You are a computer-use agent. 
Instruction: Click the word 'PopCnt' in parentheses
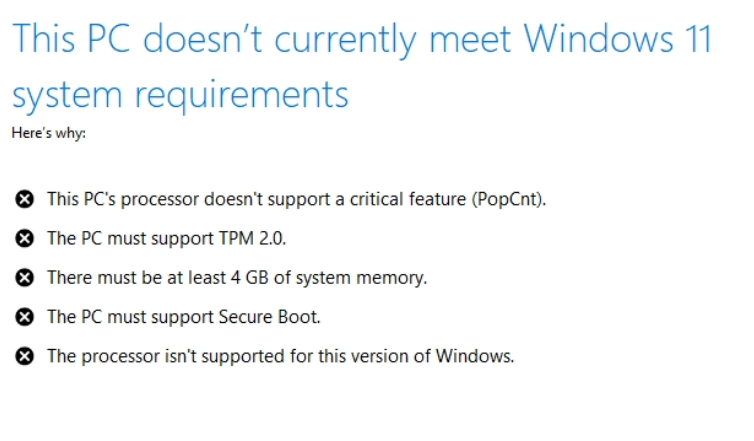tap(508, 199)
